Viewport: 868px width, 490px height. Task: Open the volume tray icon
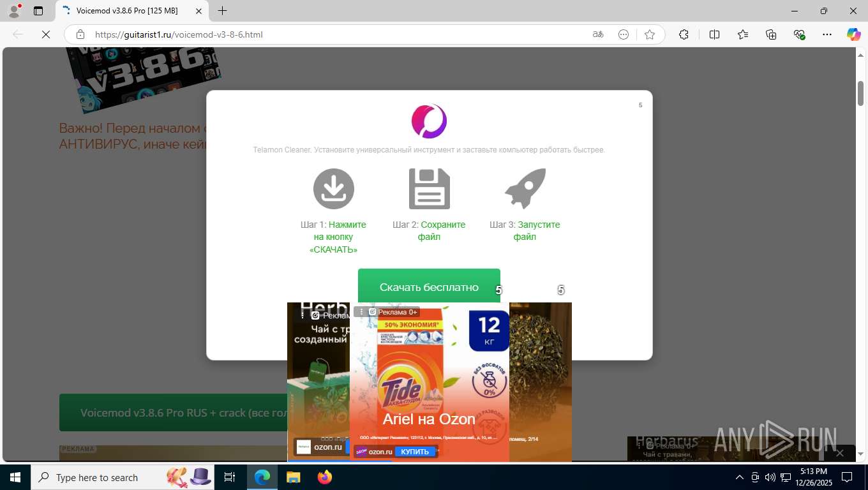pyautogui.click(x=770, y=477)
